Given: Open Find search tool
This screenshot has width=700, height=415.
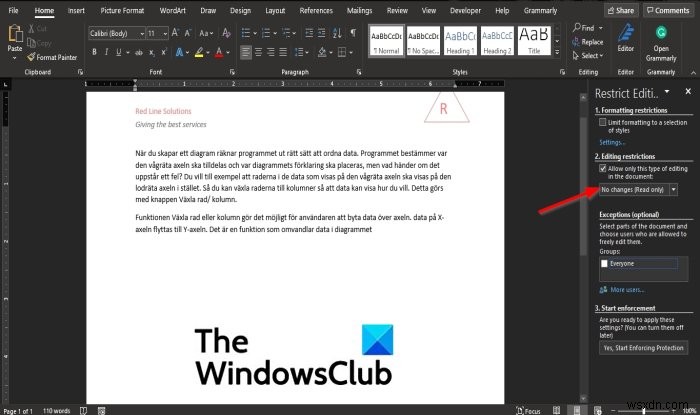Looking at the screenshot, I should coord(583,28).
